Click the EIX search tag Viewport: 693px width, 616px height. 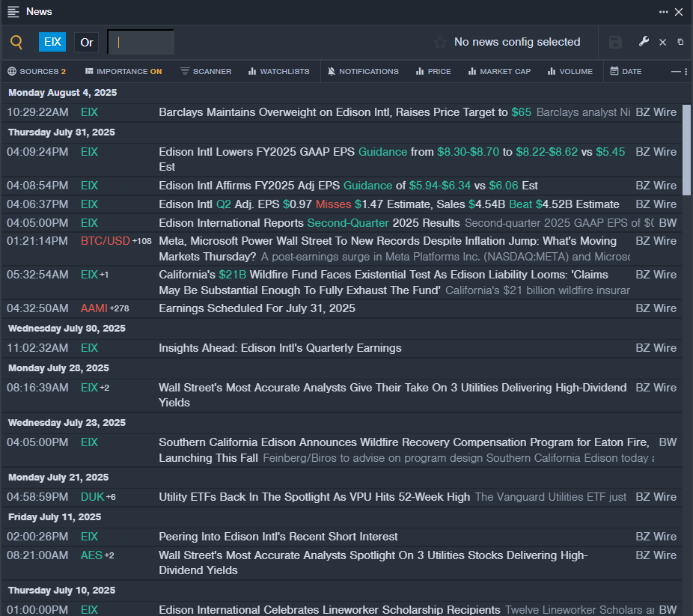click(x=52, y=42)
